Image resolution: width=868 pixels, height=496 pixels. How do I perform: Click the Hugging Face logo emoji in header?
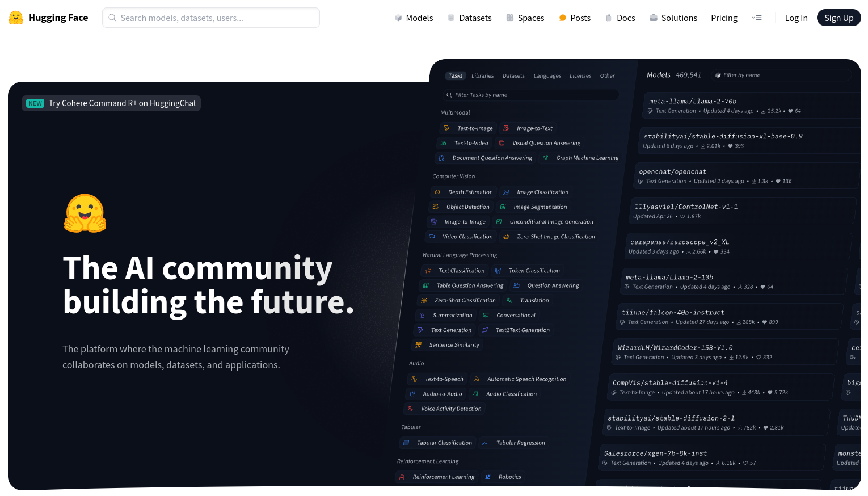tap(16, 18)
